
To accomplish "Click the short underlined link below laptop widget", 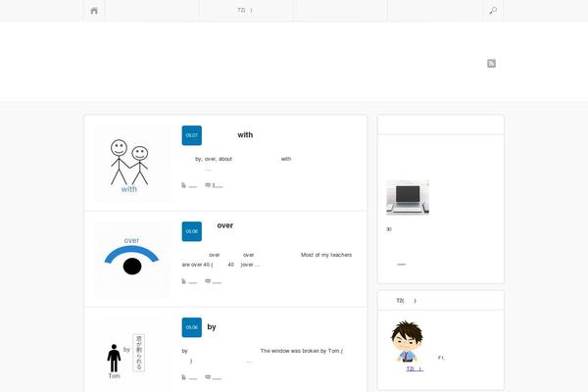I will (401, 264).
